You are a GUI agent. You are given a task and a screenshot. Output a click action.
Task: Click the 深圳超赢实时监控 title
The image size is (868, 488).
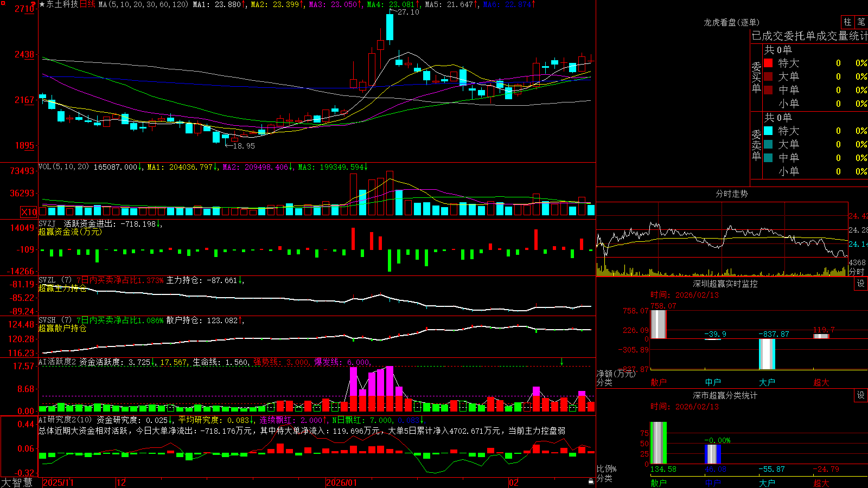(x=725, y=284)
